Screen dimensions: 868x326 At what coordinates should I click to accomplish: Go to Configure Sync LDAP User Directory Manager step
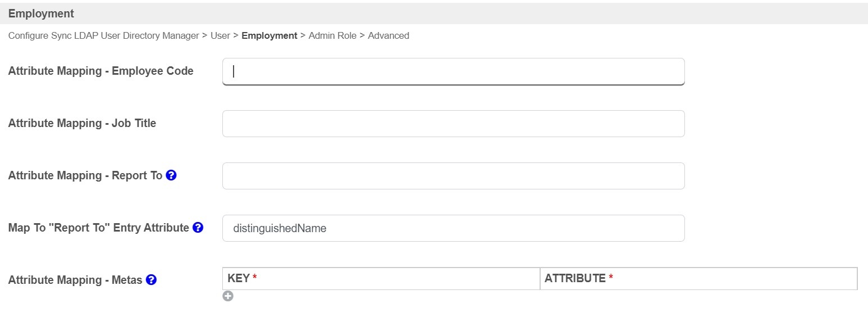tap(103, 35)
